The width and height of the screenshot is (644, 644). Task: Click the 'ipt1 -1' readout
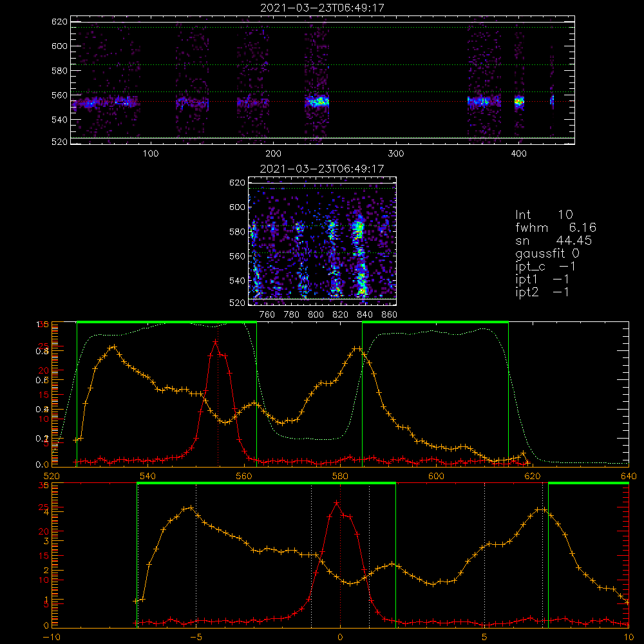tap(542, 279)
